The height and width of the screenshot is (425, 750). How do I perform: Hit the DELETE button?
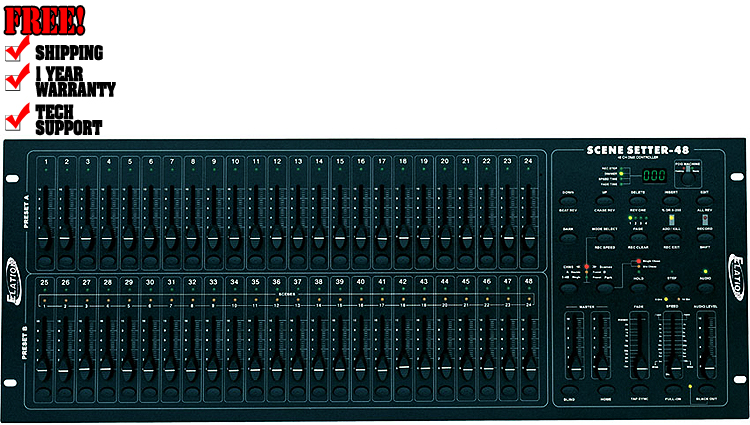[x=638, y=200]
